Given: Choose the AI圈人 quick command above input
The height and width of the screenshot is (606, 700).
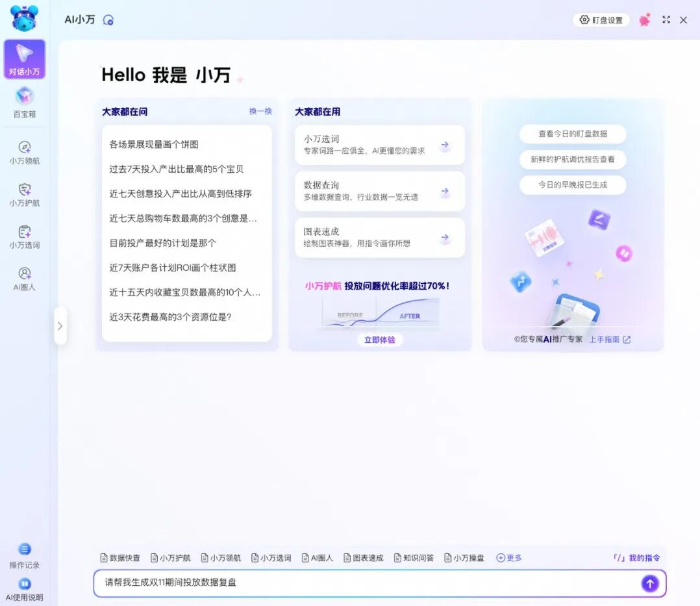Looking at the screenshot, I should (x=318, y=558).
